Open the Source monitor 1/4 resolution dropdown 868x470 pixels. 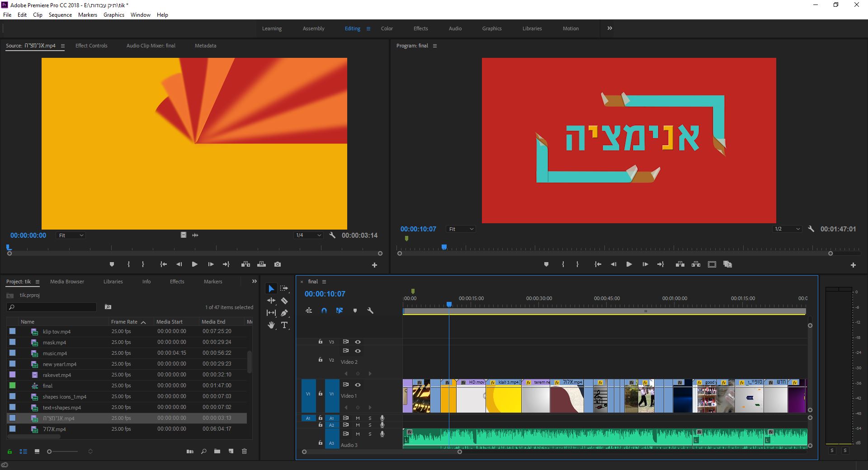point(308,235)
